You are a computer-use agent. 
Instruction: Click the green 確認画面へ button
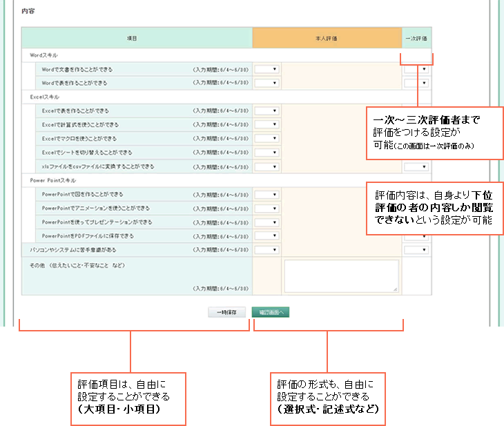(270, 312)
